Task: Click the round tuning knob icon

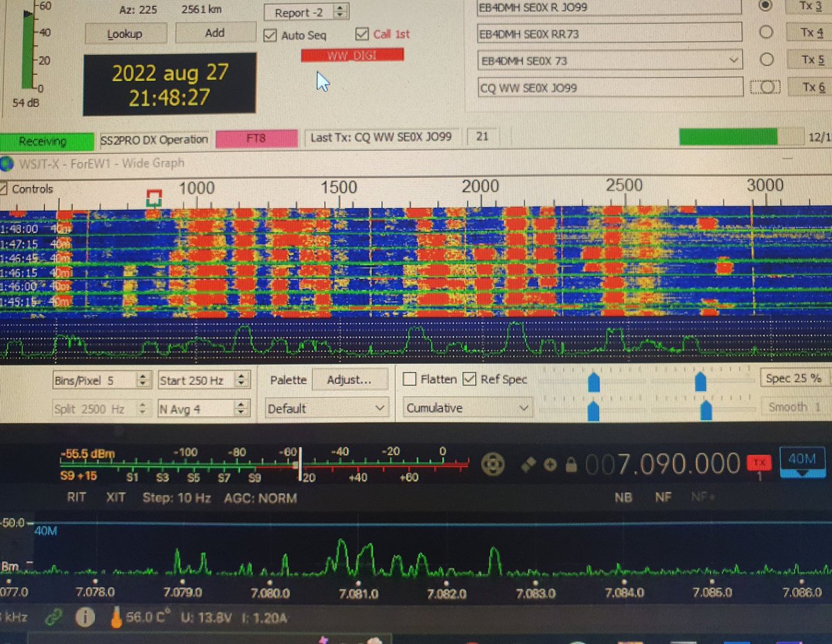Action: 493,464
